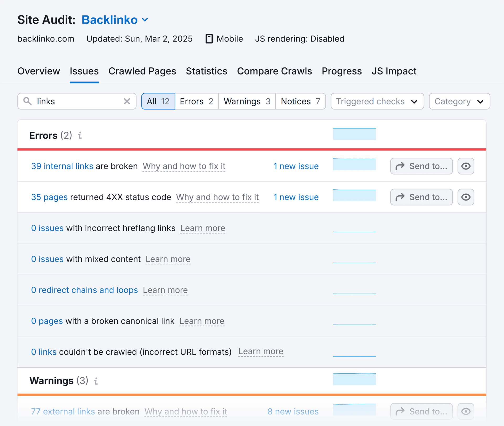Send broken internal links issue to a tool
Viewport: 504px width, 426px height.
pos(421,166)
